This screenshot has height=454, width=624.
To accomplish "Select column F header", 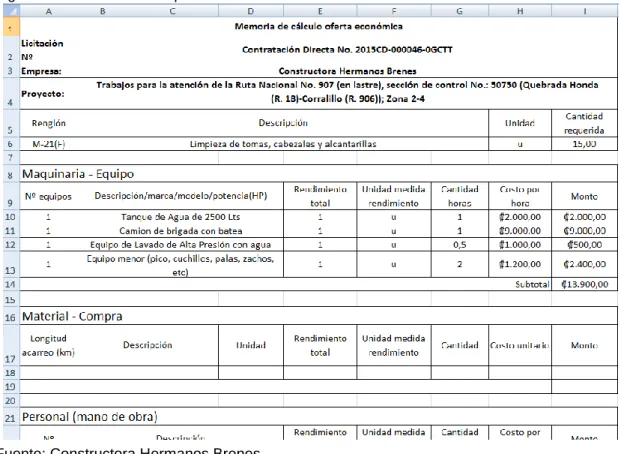I will click(x=394, y=11).
